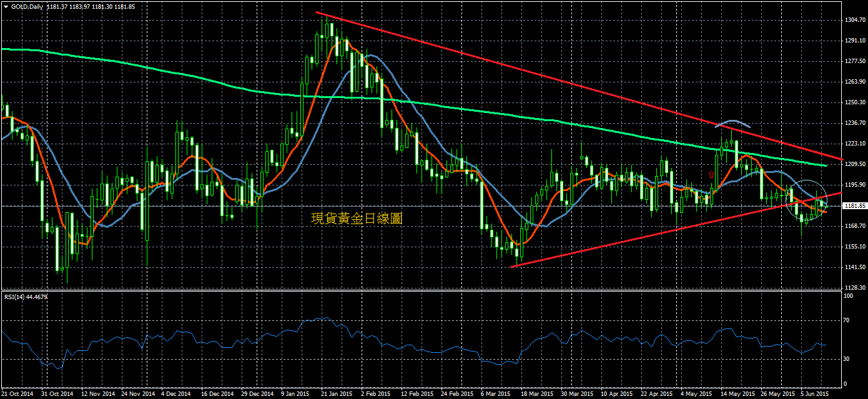
Task: Click the RSI(14) 44.4675 indicator label
Action: point(24,297)
